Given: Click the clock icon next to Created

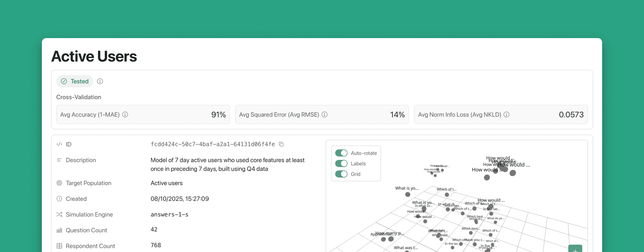Looking at the screenshot, I should click(59, 199).
